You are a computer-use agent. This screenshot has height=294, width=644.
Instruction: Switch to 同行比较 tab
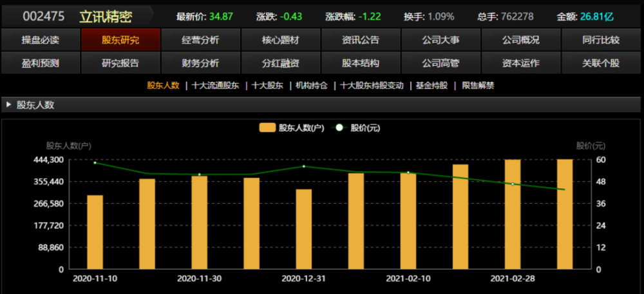[601, 40]
